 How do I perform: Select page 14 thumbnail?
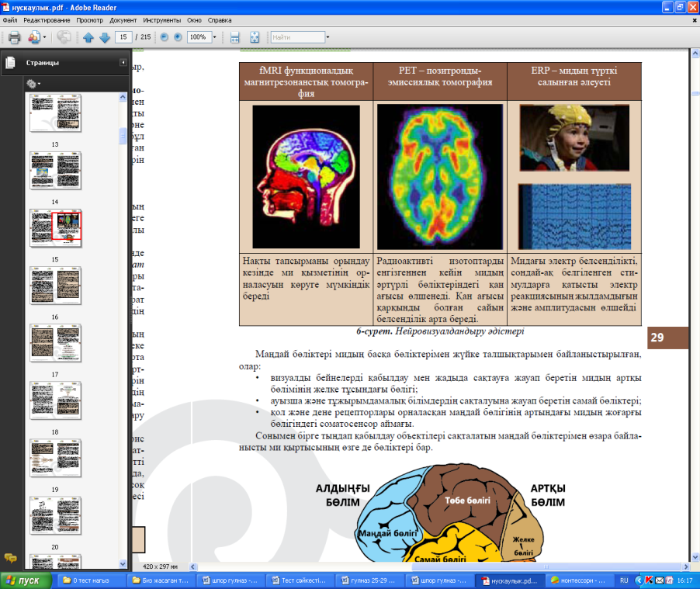point(55,171)
